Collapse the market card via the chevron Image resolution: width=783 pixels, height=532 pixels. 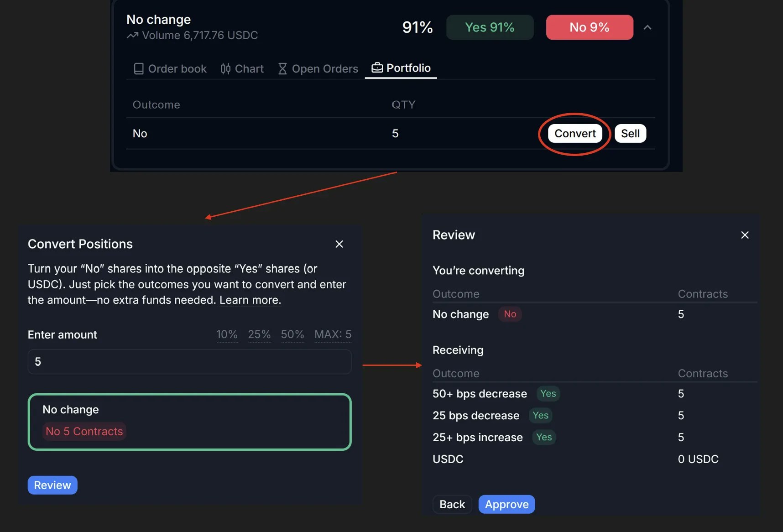point(647,27)
